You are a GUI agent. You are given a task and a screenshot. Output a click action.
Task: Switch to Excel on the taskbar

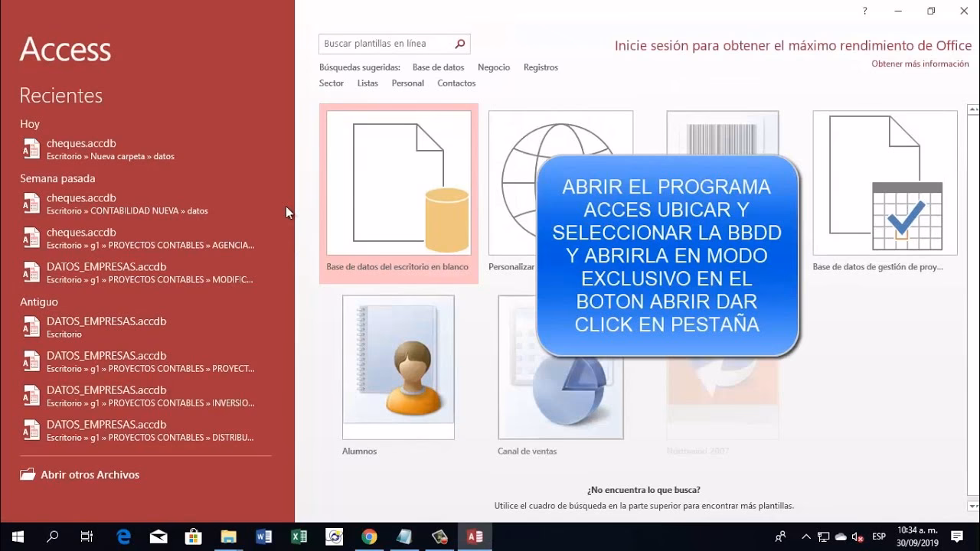[x=299, y=536]
